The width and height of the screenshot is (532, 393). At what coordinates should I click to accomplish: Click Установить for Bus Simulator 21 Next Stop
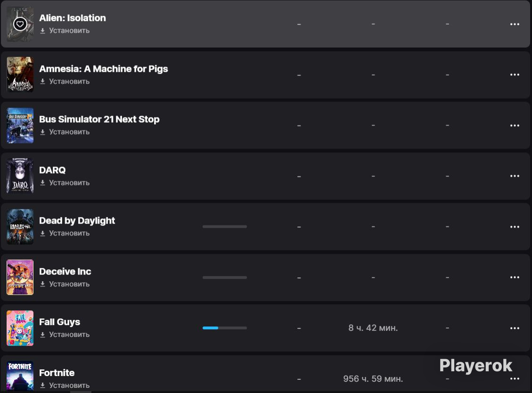(x=65, y=132)
